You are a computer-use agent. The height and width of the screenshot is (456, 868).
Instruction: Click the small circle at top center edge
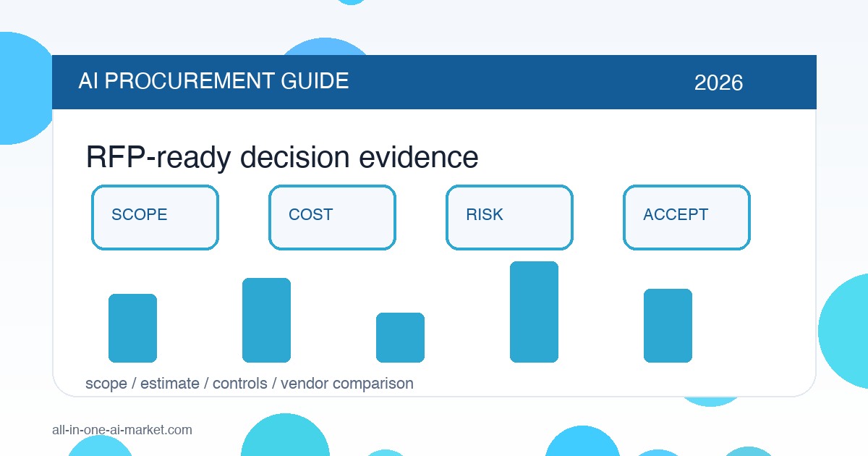coord(352,2)
